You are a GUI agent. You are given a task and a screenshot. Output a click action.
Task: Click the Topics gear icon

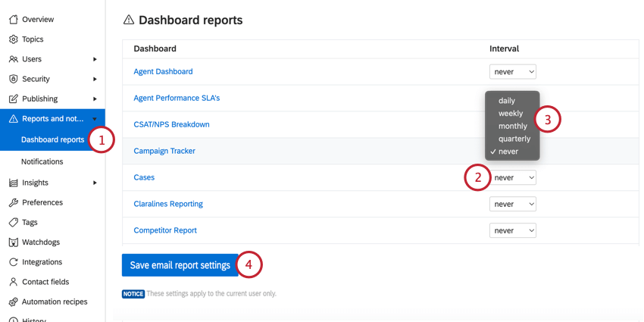(x=14, y=39)
